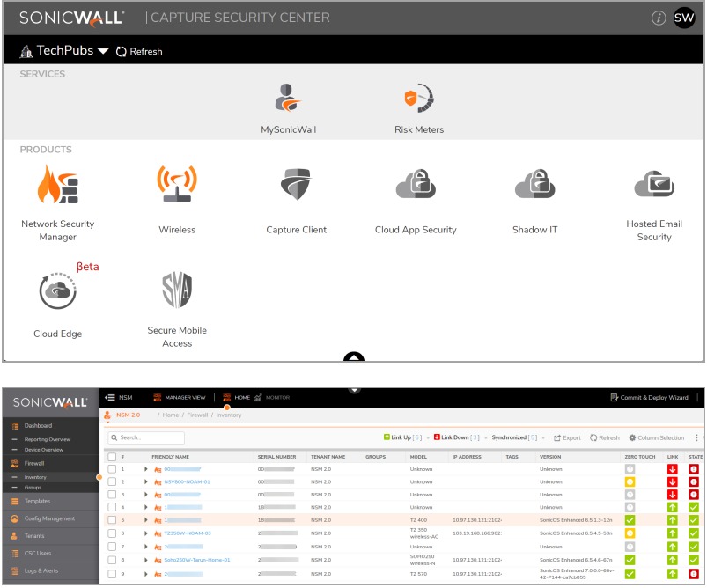Launch Network Security Manager product
The image size is (707, 588).
[58, 203]
